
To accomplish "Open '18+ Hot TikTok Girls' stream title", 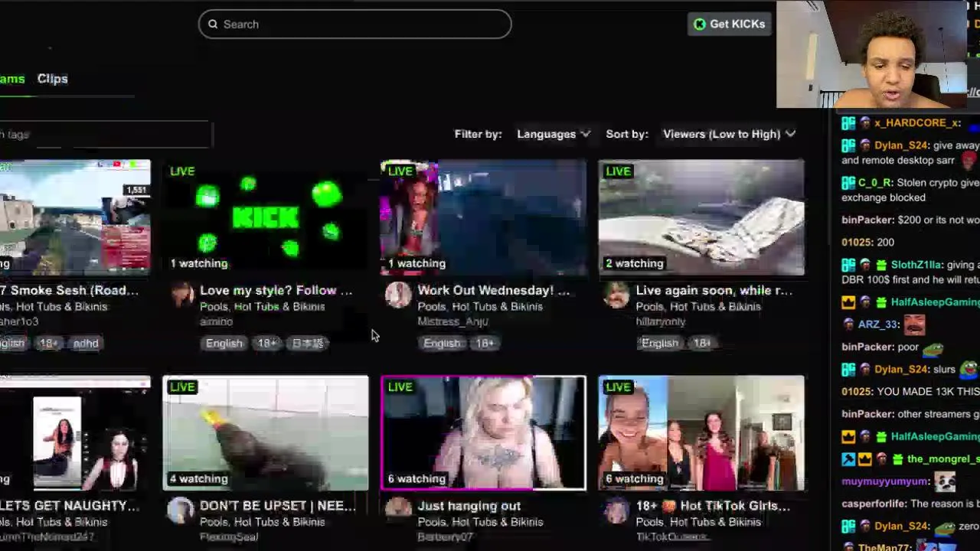I will pyautogui.click(x=712, y=506).
